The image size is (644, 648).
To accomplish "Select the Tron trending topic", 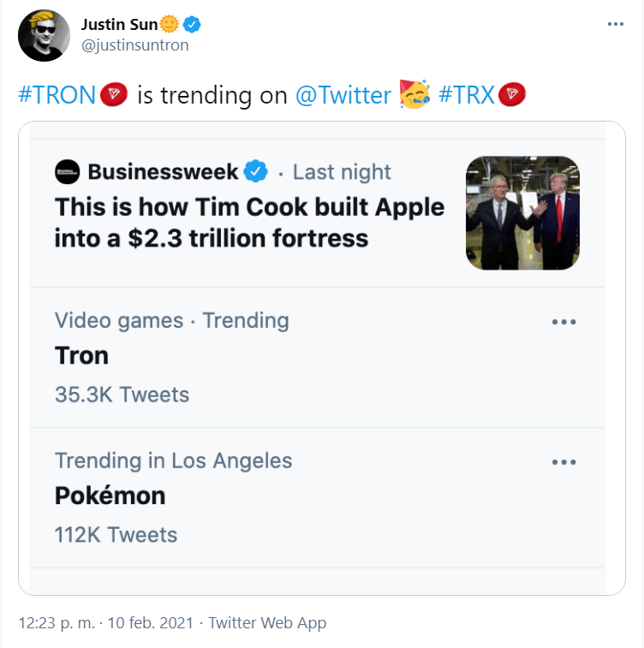I will pos(82,355).
